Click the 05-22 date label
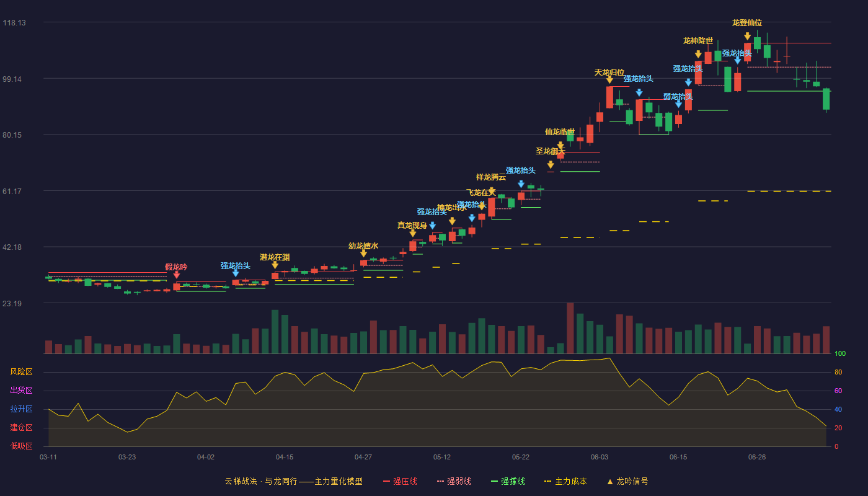This screenshot has width=868, height=496. [521, 457]
